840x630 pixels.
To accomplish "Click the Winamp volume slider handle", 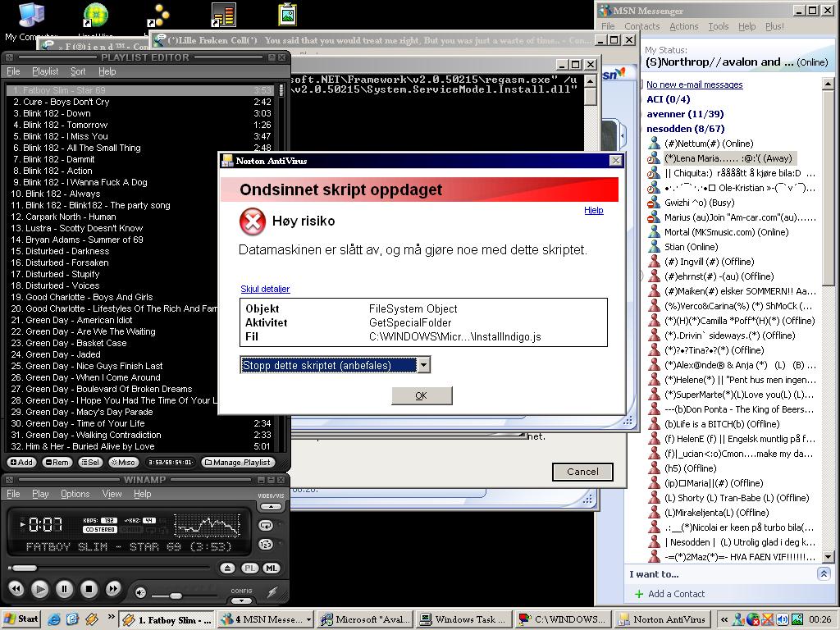I will (176, 596).
